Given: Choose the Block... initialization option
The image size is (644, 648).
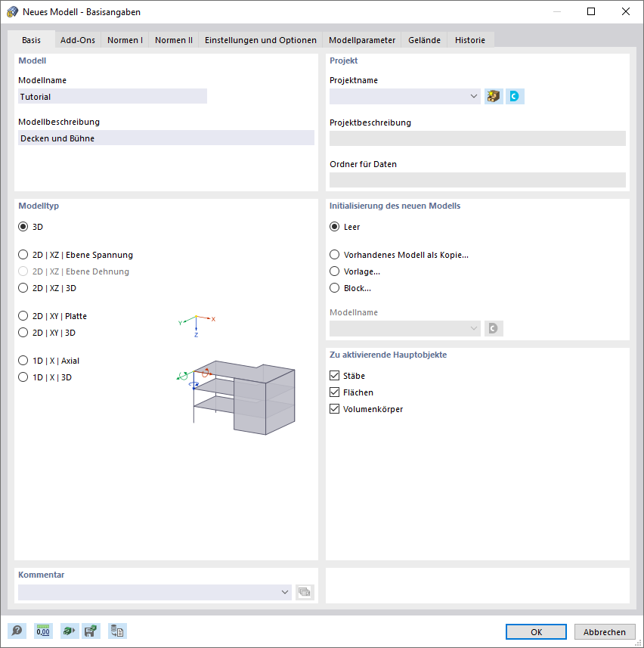Looking at the screenshot, I should [x=335, y=287].
